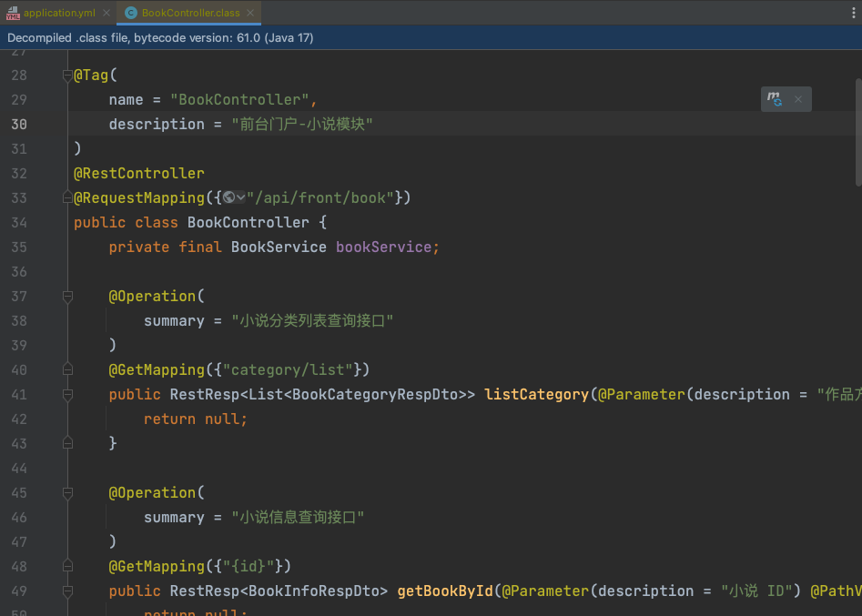Open the editor tabs more-options menu
Viewport: 862px width, 616px height.
(853, 13)
